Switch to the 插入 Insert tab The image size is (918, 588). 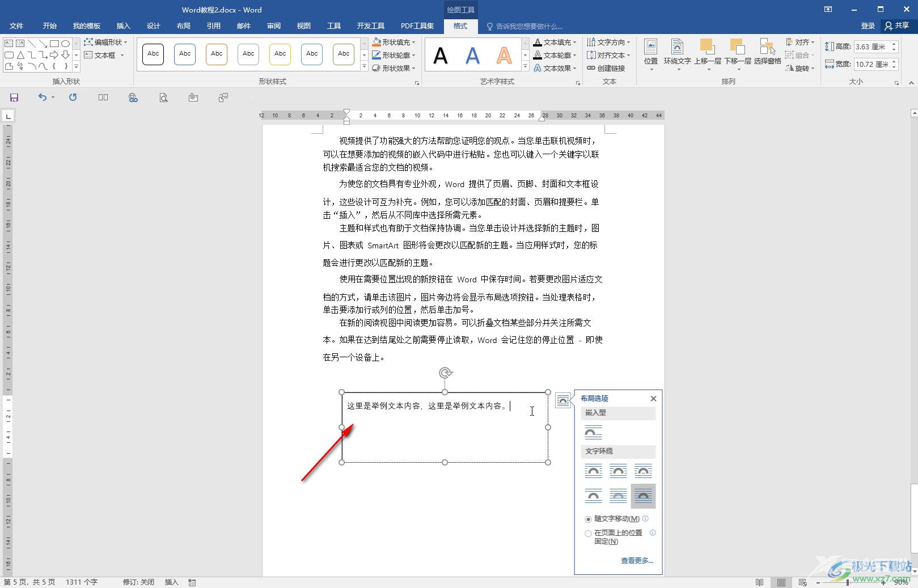123,26
